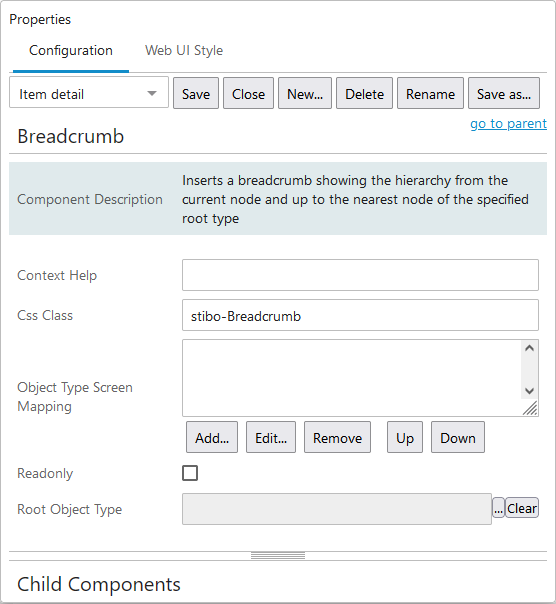The height and width of the screenshot is (604, 556).
Task: Click the Save as... button
Action: pyautogui.click(x=504, y=94)
